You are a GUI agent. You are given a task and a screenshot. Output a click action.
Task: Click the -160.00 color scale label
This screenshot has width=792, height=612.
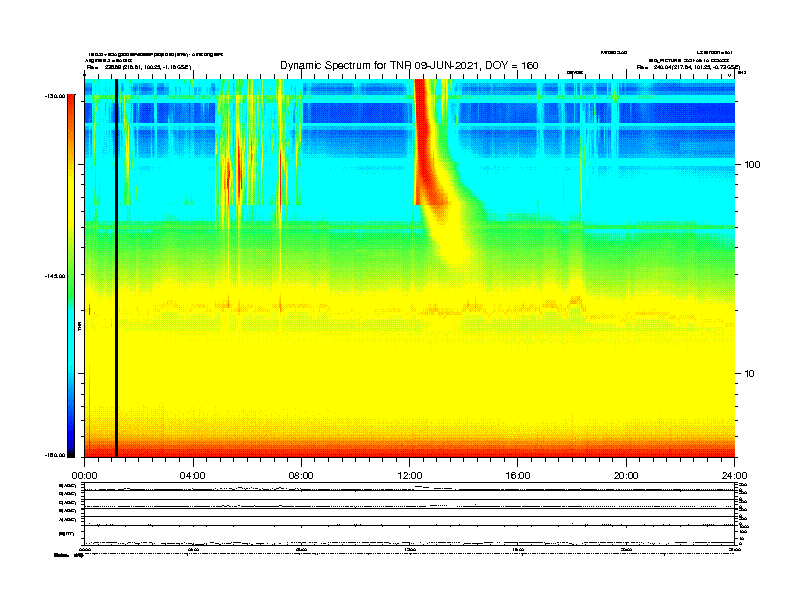tap(55, 455)
